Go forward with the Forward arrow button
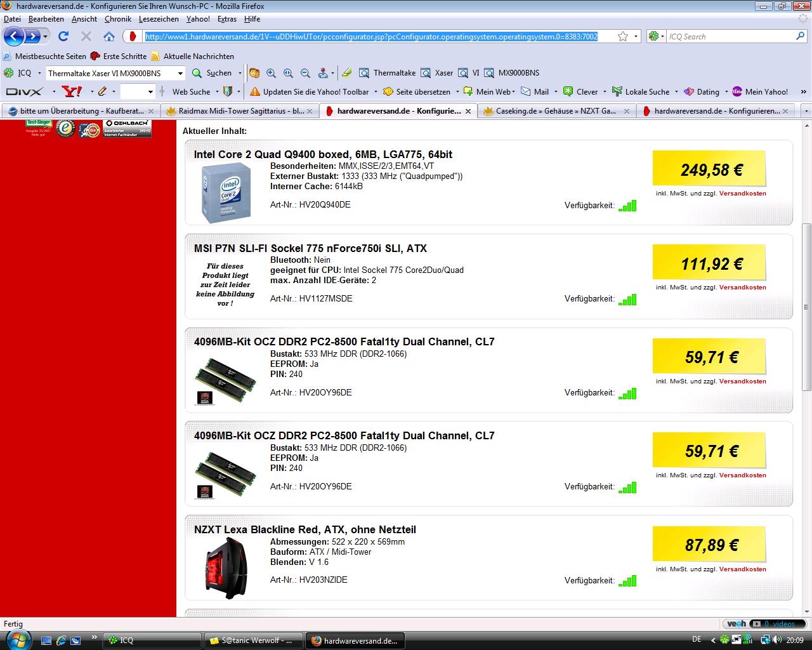Screen dimensions: 812x650 coord(32,36)
